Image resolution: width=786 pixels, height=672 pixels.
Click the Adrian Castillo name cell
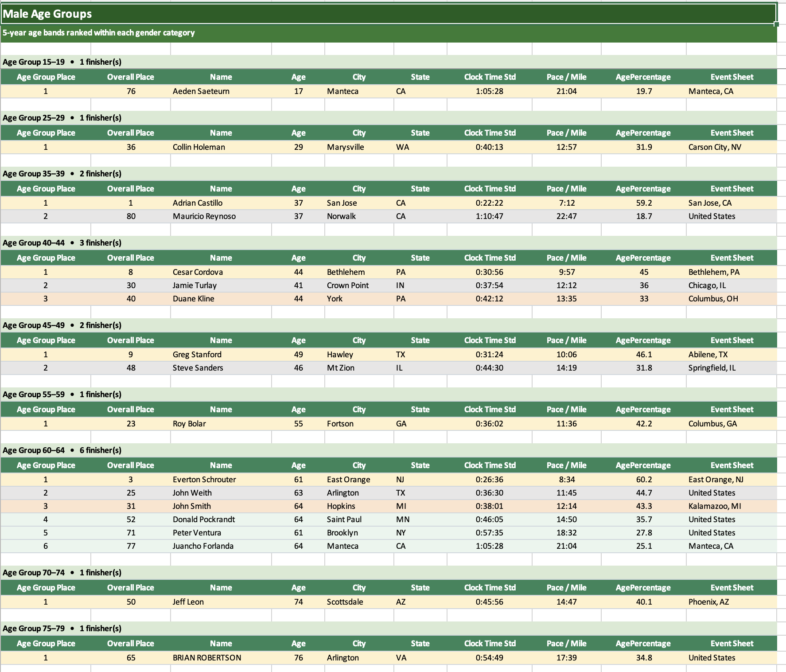coord(198,203)
